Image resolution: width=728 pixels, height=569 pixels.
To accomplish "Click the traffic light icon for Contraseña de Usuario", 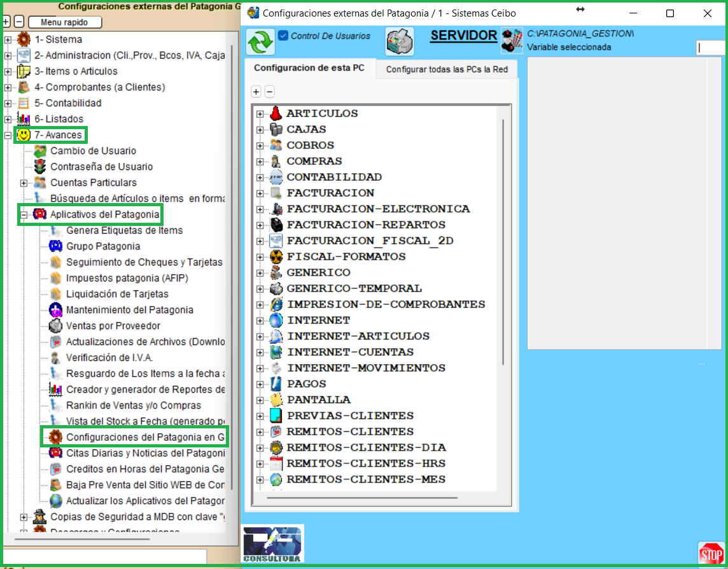I will [x=40, y=166].
